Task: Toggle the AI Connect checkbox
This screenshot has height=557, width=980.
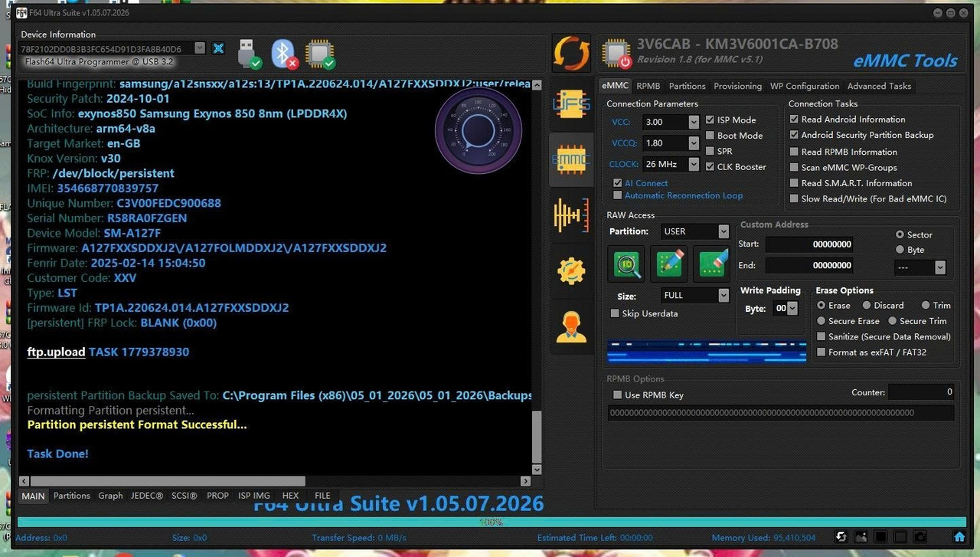Action: 618,183
